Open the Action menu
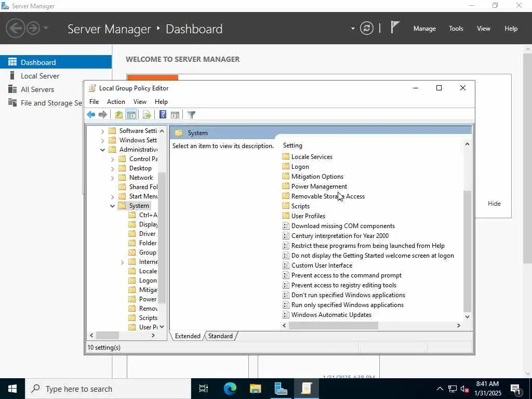 (x=116, y=102)
